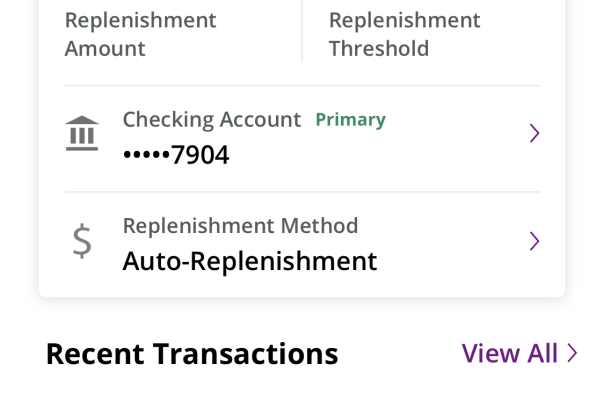Click the word Account in Checking Account

[260, 119]
